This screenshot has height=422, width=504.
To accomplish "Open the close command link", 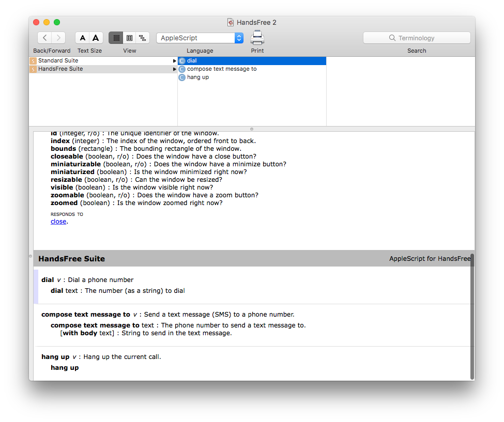I will (58, 222).
